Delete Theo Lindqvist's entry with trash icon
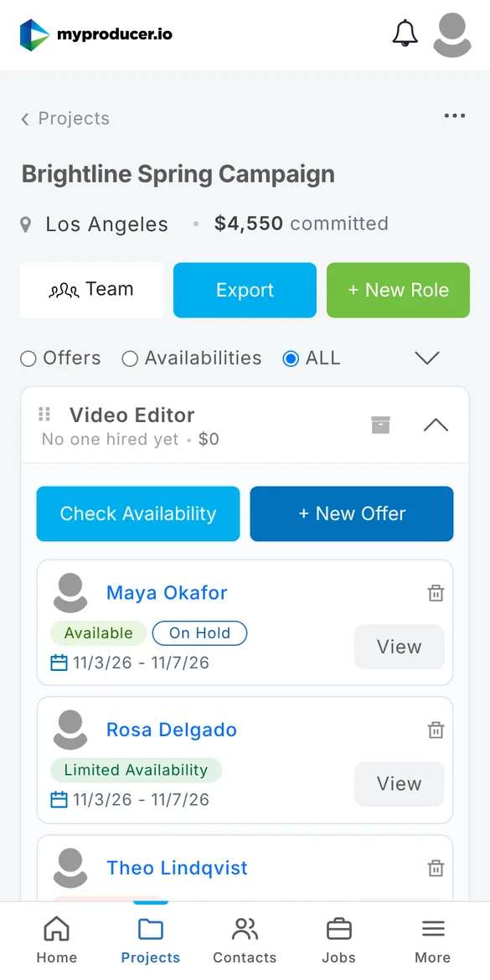 click(x=436, y=868)
